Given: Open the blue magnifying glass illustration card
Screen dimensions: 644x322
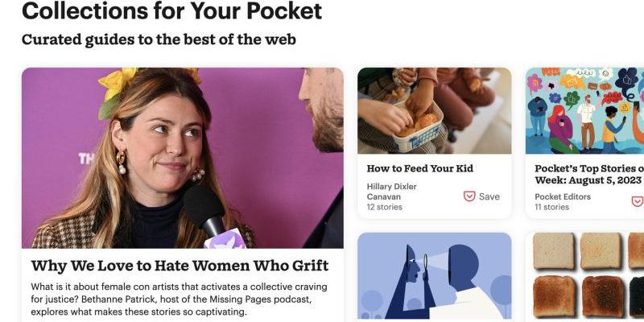Looking at the screenshot, I should pos(435,275).
